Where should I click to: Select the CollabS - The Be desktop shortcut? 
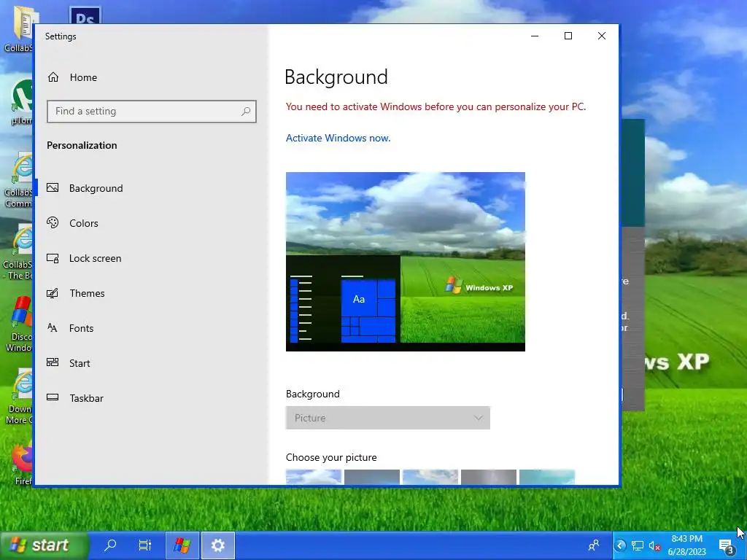(18, 252)
